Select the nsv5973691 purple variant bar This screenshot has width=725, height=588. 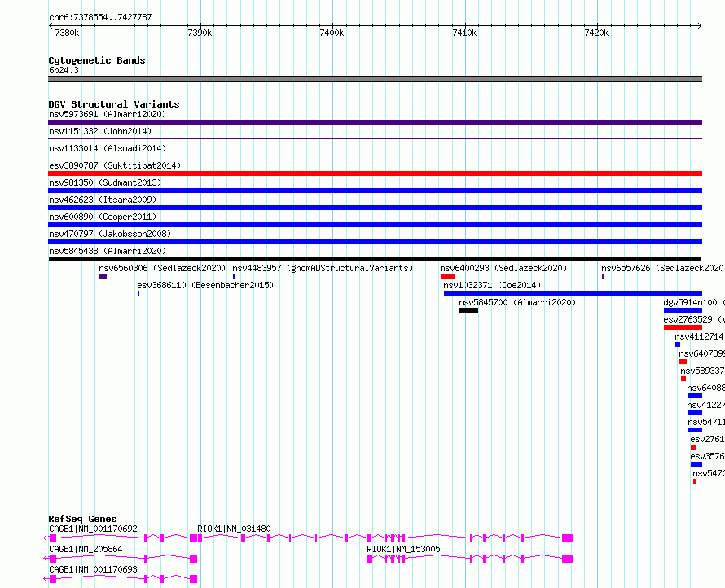375,122
